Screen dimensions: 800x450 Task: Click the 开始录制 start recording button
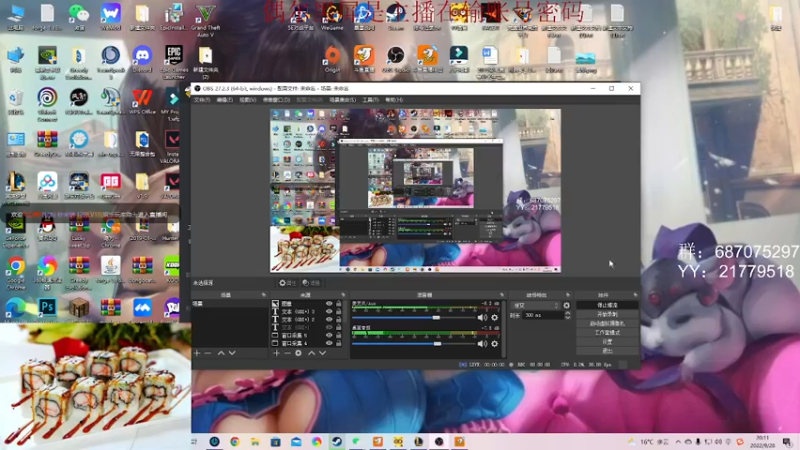(x=607, y=314)
